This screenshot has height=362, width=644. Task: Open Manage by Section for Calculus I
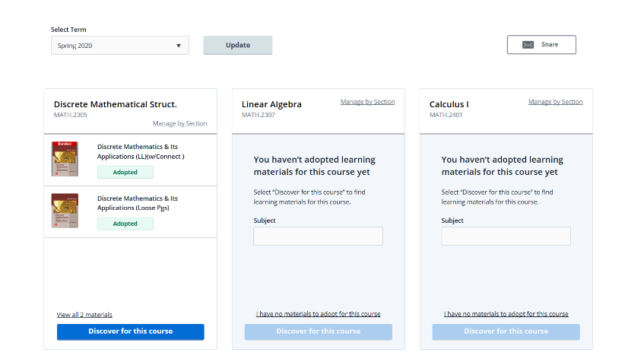(555, 102)
